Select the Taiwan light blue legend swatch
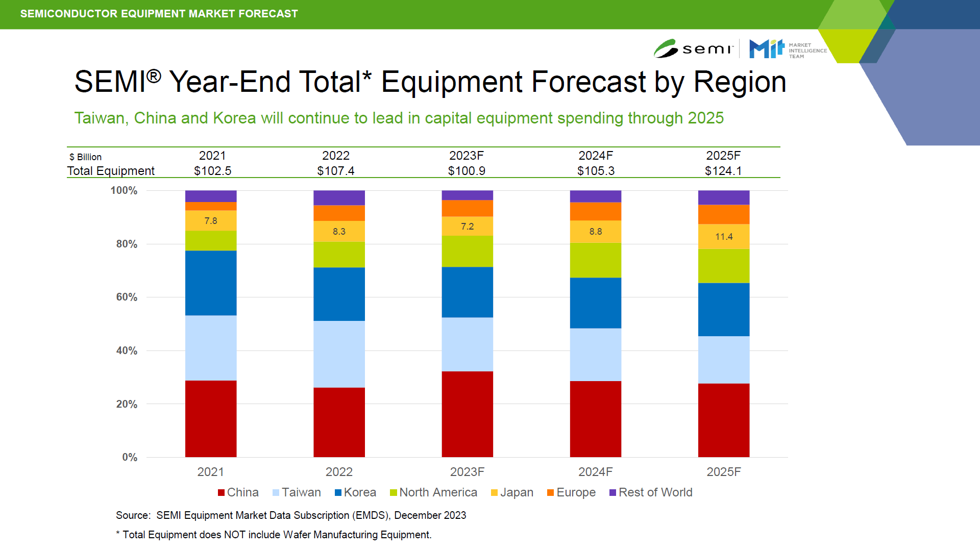This screenshot has height=551, width=980. click(276, 493)
